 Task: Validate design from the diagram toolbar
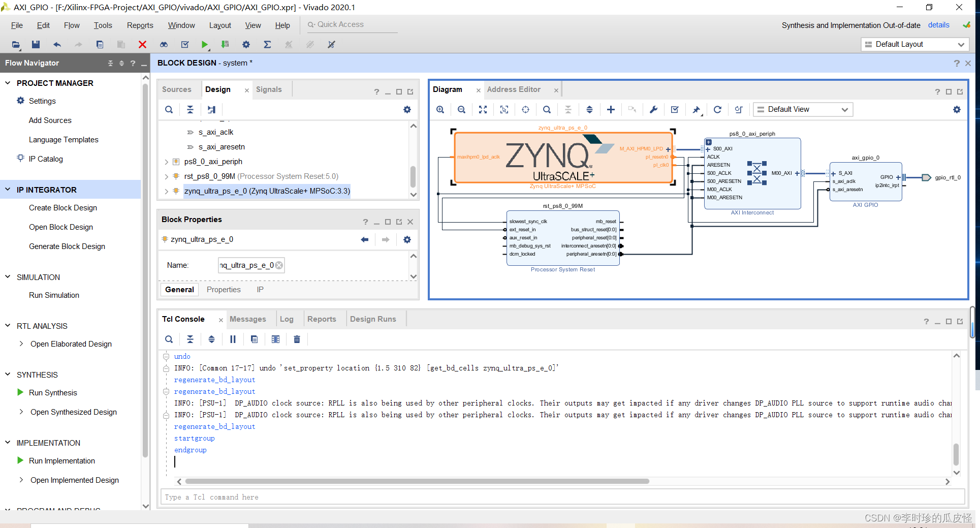675,110
